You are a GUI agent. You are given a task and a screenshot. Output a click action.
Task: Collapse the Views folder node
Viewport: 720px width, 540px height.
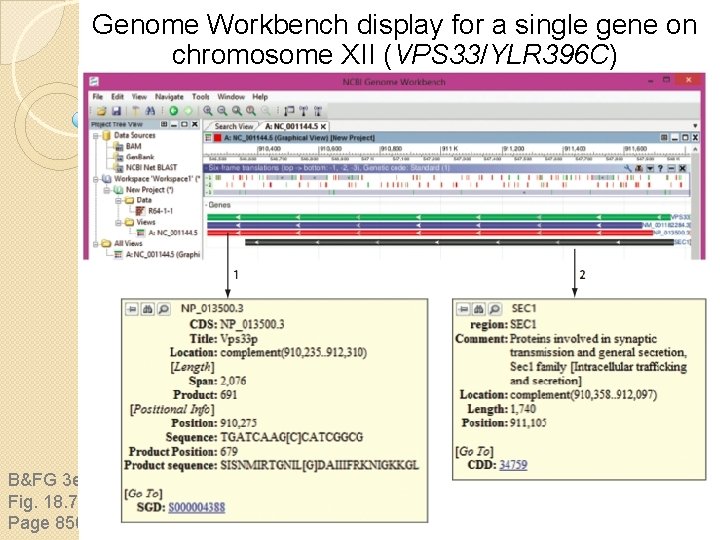tap(118, 223)
